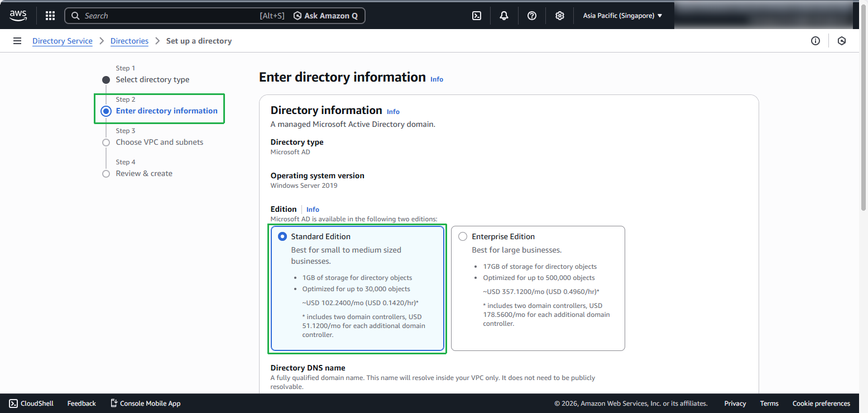This screenshot has width=868, height=413.
Task: Select the Standard Edition radio button
Action: (x=282, y=236)
